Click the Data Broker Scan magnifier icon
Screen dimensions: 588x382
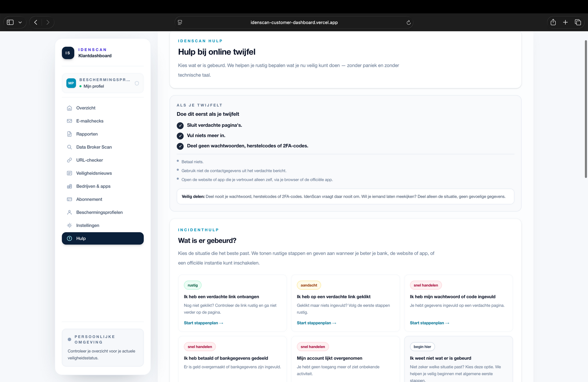pyautogui.click(x=69, y=147)
